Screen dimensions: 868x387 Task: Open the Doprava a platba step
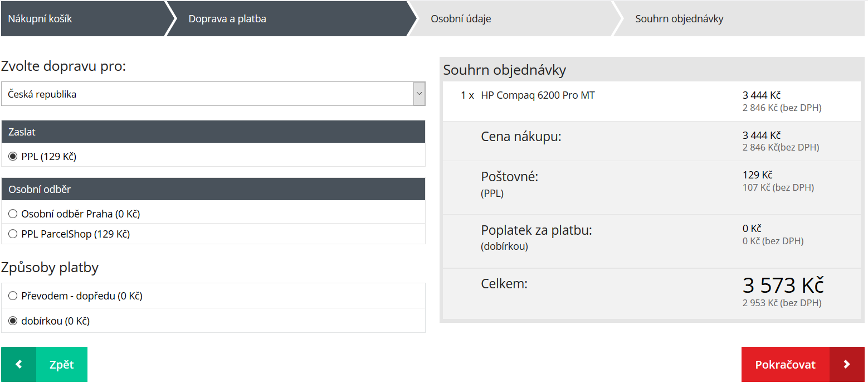[x=227, y=19]
